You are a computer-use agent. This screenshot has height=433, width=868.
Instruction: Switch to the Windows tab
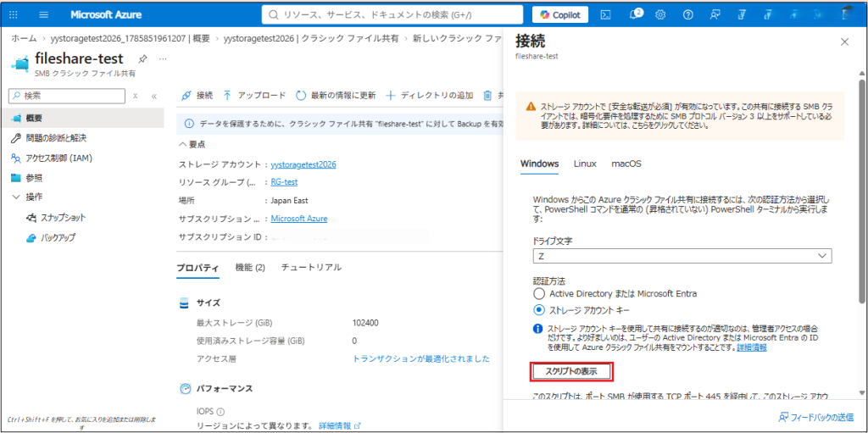point(540,164)
